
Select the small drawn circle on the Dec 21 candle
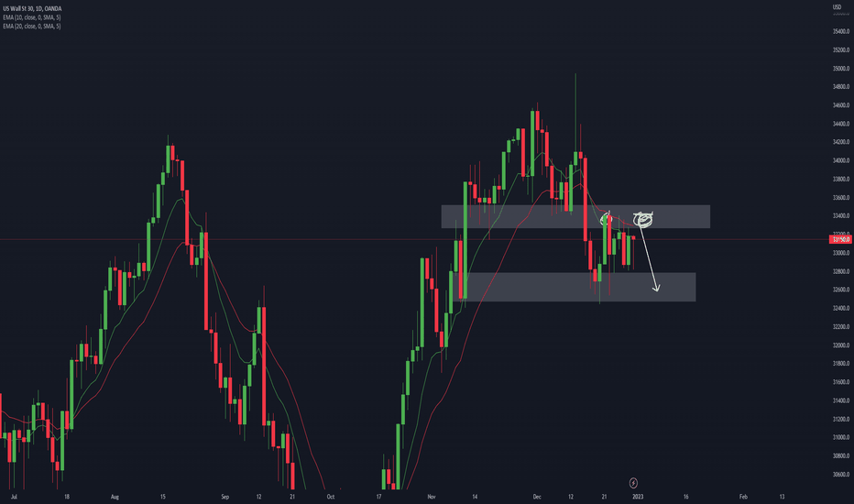point(606,220)
